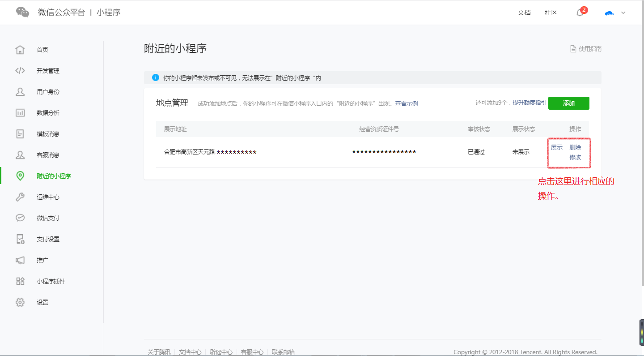Click the green 添加 add button
Screen dimensions: 644x356
[568, 103]
